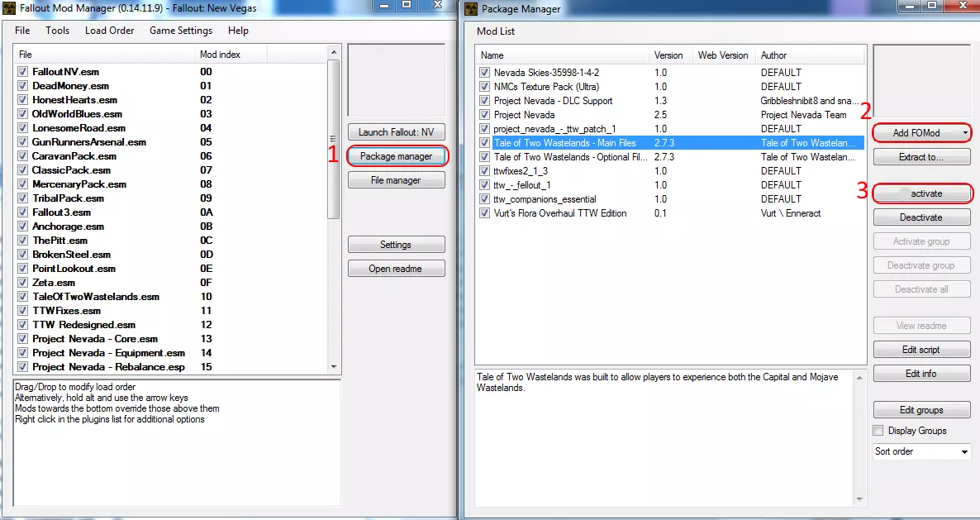Click the Open readme button
980x520 pixels.
point(397,269)
